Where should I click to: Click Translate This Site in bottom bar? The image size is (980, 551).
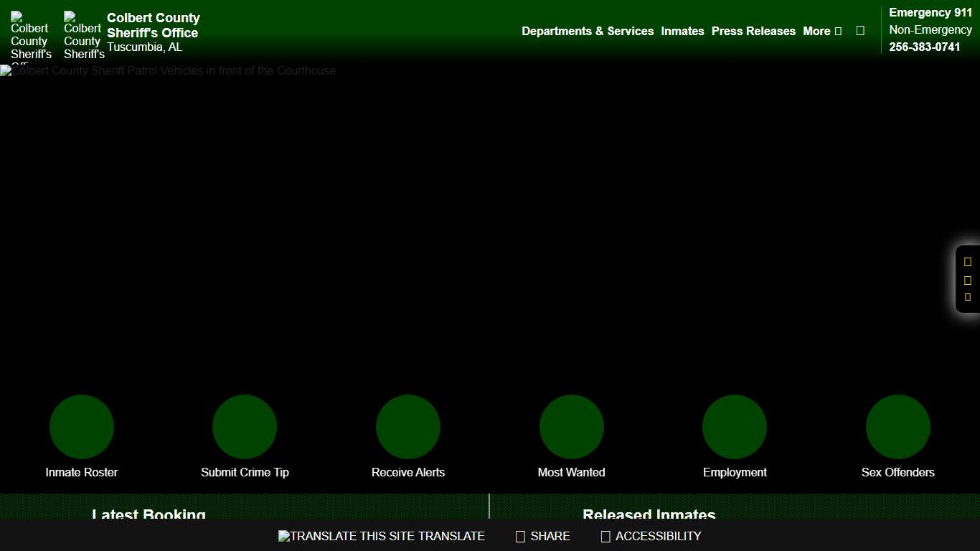click(x=382, y=536)
